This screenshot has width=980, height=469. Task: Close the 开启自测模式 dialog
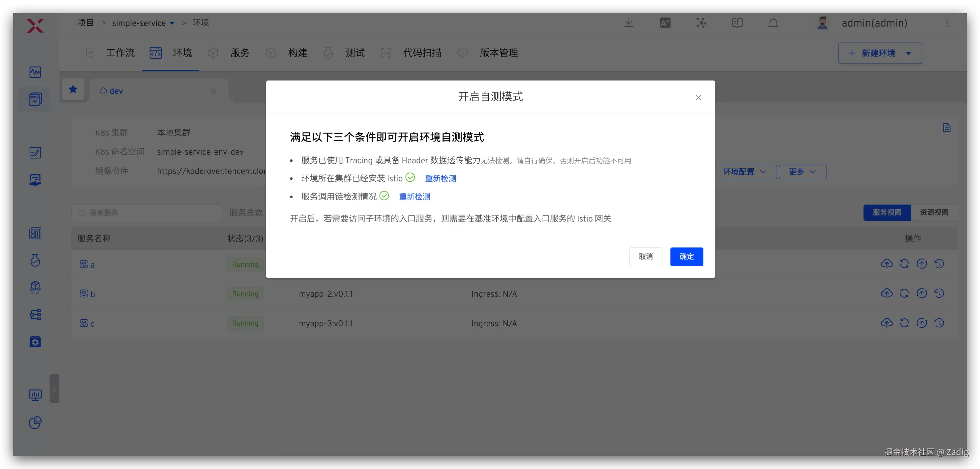[698, 98]
